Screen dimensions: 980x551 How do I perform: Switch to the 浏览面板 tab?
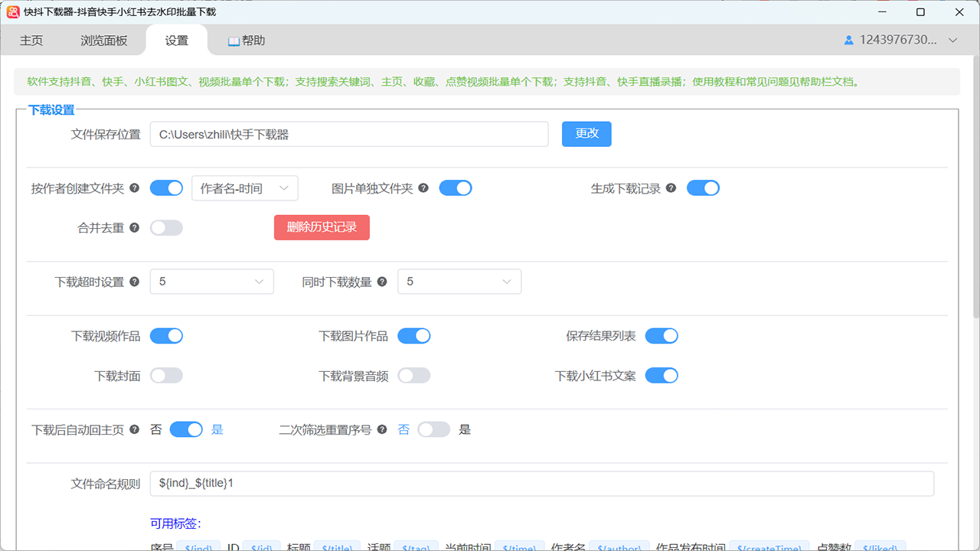point(103,40)
